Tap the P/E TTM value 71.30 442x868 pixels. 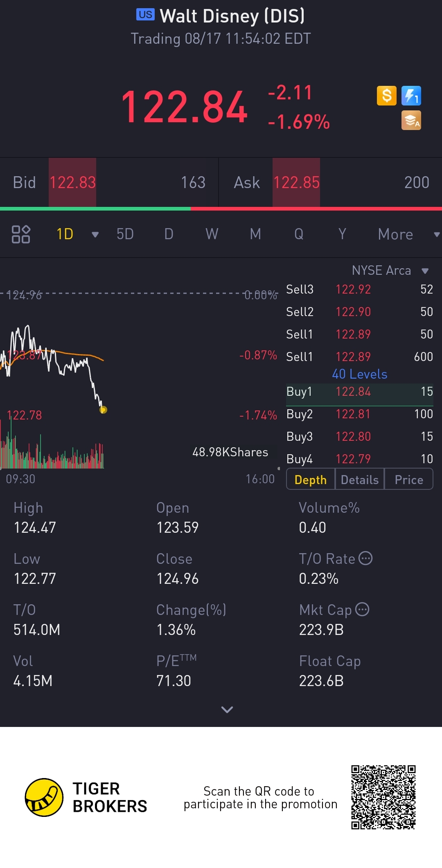(174, 681)
